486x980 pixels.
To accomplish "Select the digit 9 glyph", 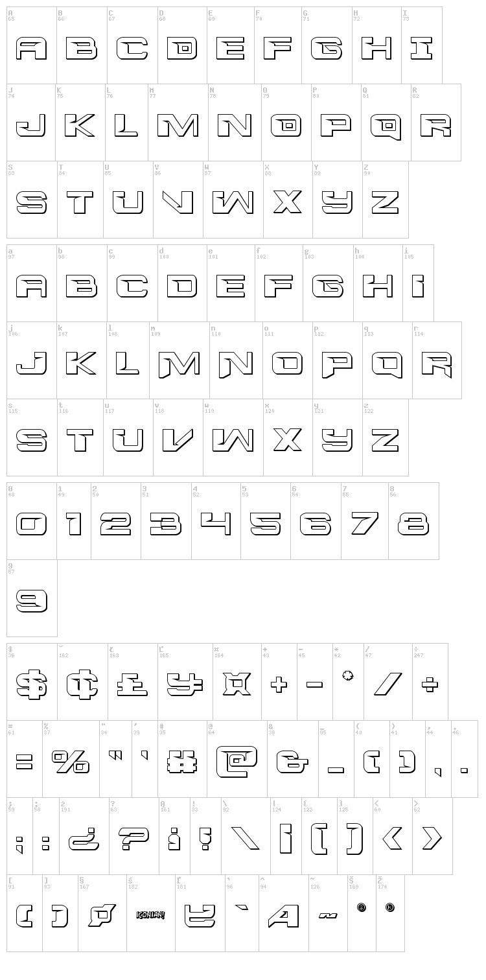I will click(x=32, y=601).
